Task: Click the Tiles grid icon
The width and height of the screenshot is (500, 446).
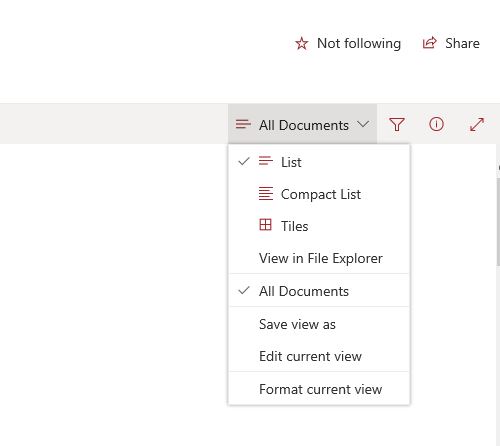Action: click(266, 225)
